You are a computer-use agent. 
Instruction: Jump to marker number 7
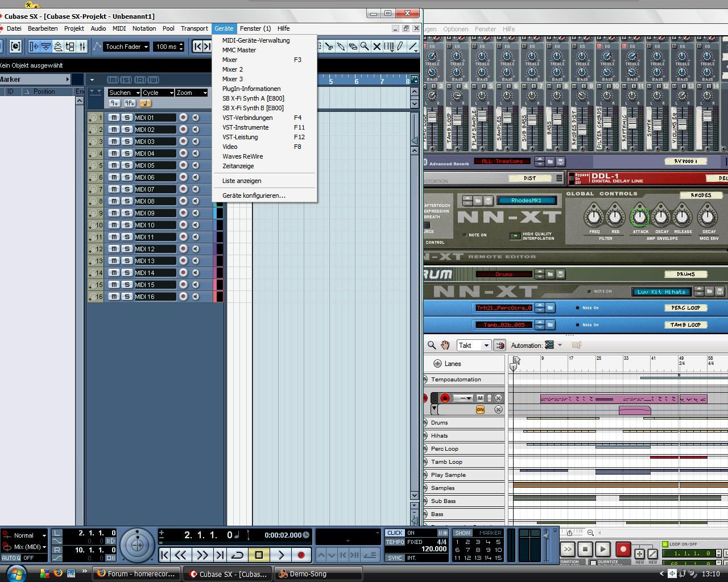[467, 550]
